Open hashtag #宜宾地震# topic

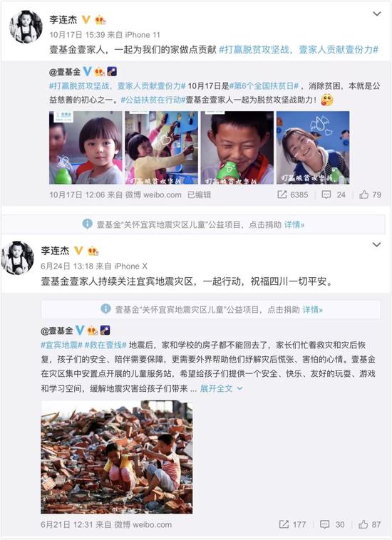tap(61, 345)
